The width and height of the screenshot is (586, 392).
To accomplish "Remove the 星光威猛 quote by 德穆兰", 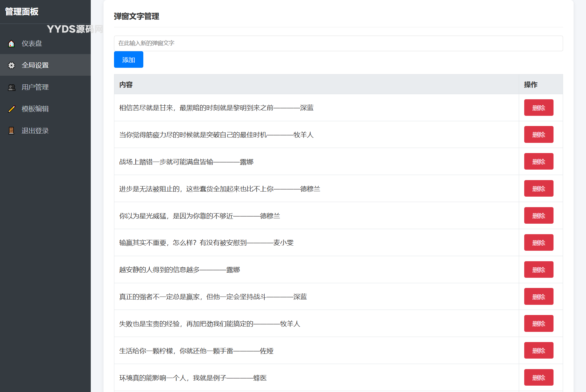I will point(539,216).
